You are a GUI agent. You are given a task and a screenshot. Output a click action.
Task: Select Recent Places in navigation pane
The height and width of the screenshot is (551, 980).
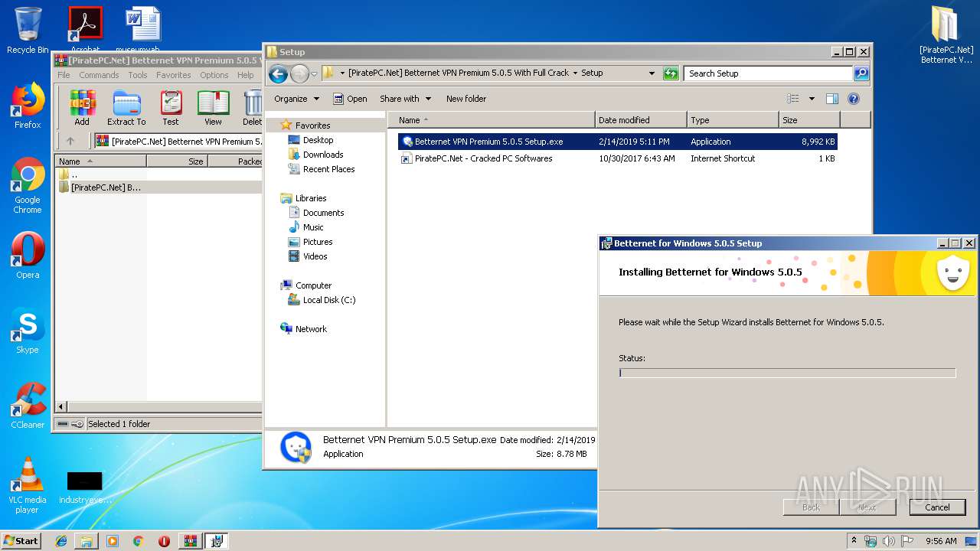pyautogui.click(x=328, y=169)
